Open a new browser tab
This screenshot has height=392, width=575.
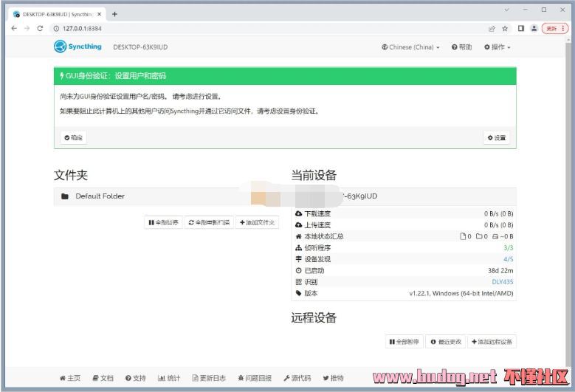pyautogui.click(x=115, y=14)
